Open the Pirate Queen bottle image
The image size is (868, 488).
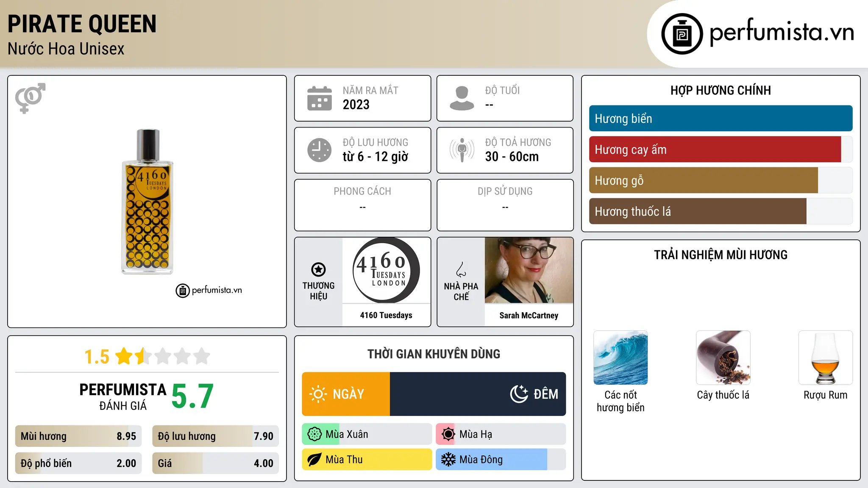[x=147, y=202]
